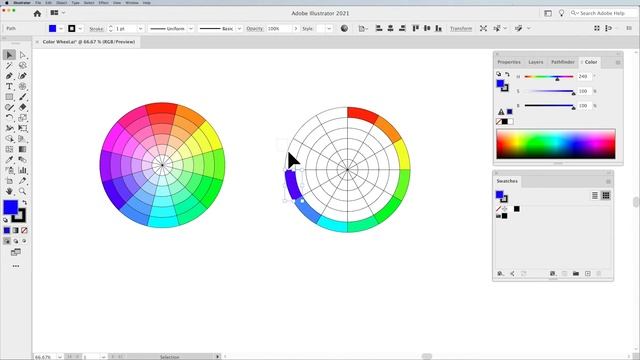Screen dimensions: 640x360
Task: Click the Opacity label link
Action: 255,29
